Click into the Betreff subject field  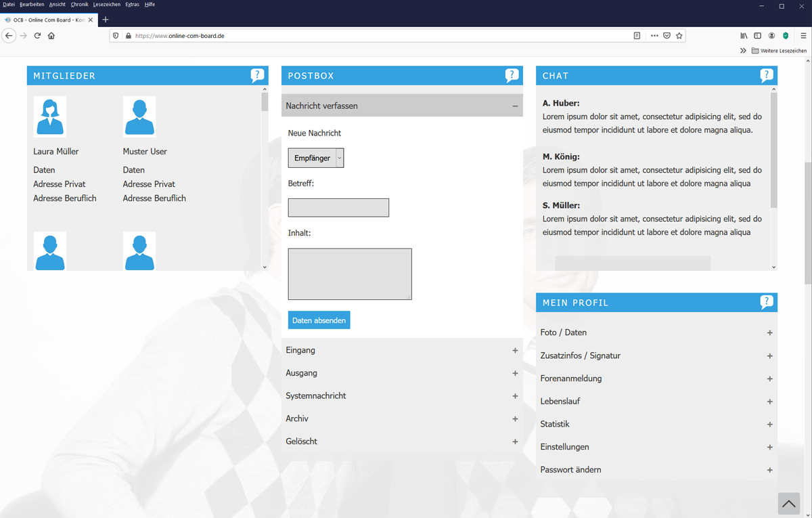click(338, 207)
